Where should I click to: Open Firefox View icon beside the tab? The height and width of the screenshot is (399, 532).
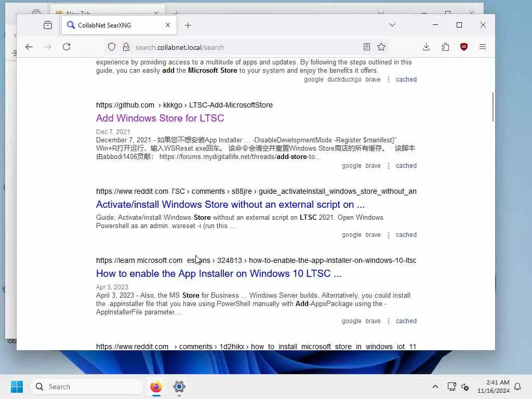(48, 25)
